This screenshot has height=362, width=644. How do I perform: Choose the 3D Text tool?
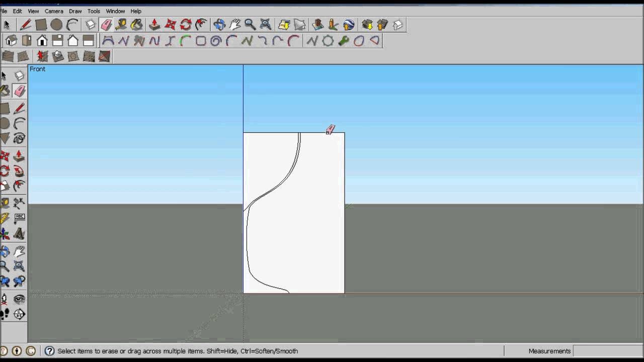point(19,233)
